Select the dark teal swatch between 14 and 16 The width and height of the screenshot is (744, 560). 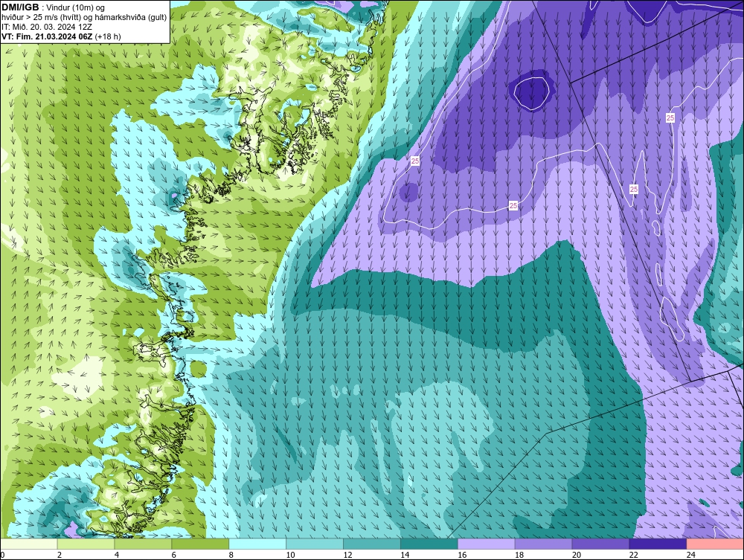point(429,544)
